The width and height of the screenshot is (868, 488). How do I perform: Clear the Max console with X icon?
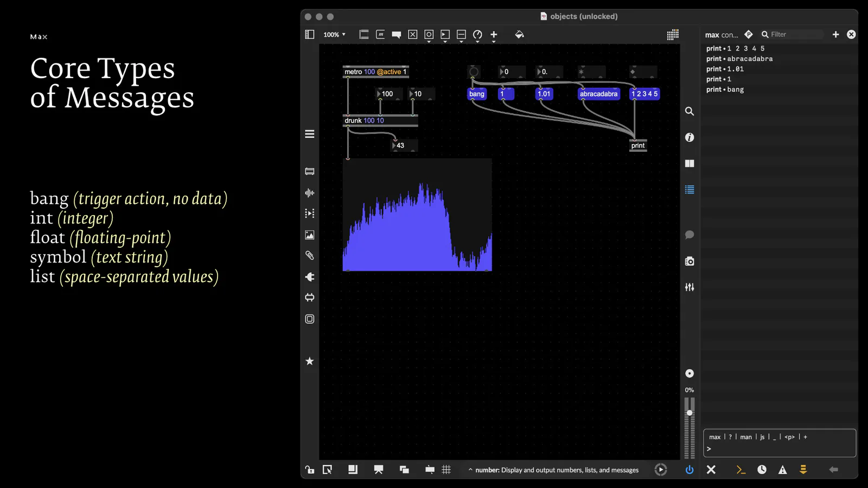(x=711, y=470)
